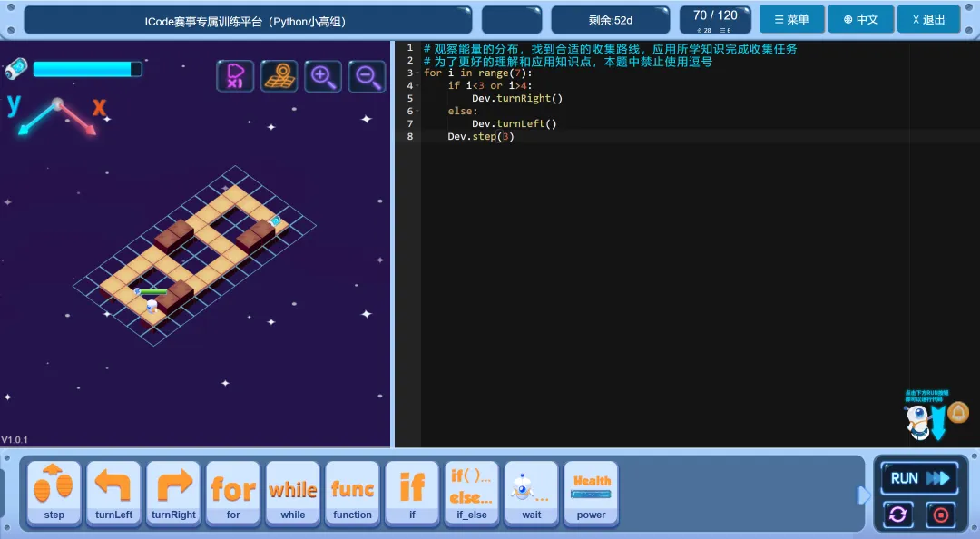Insert a turnRight command block
This screenshot has height=539, width=980.
coord(173,494)
